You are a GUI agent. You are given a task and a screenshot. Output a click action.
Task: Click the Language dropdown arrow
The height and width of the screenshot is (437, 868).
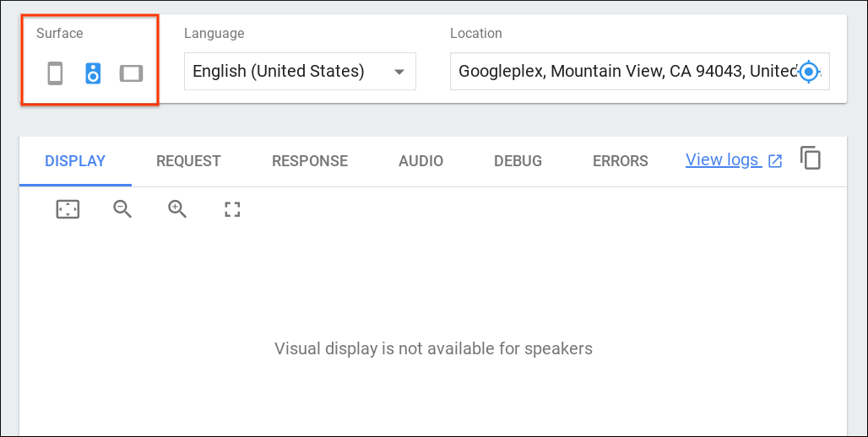point(399,72)
